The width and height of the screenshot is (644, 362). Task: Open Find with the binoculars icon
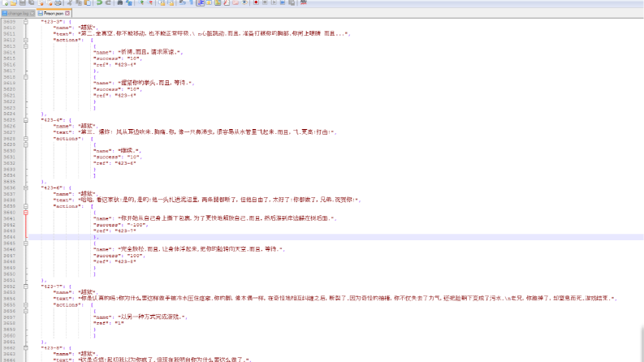pos(120,2)
